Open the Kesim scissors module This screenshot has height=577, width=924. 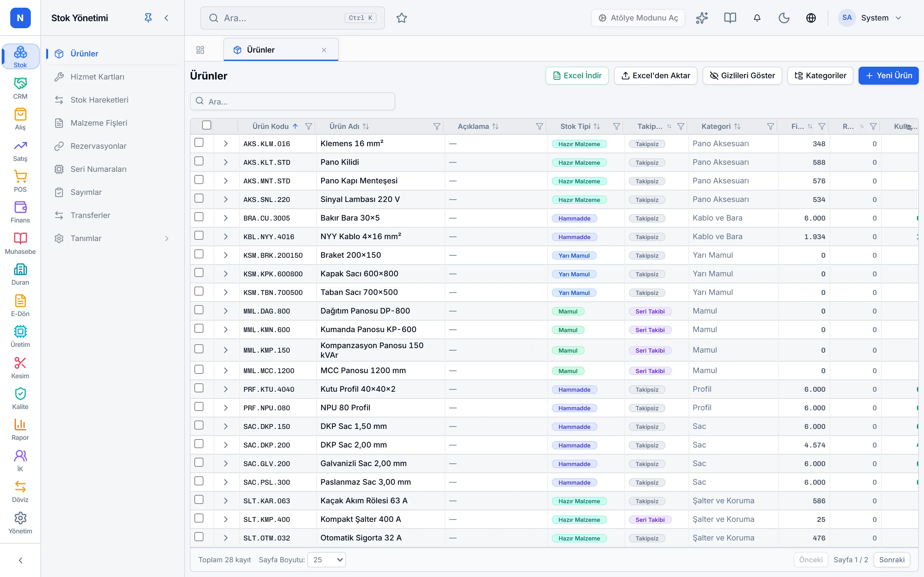(x=20, y=367)
